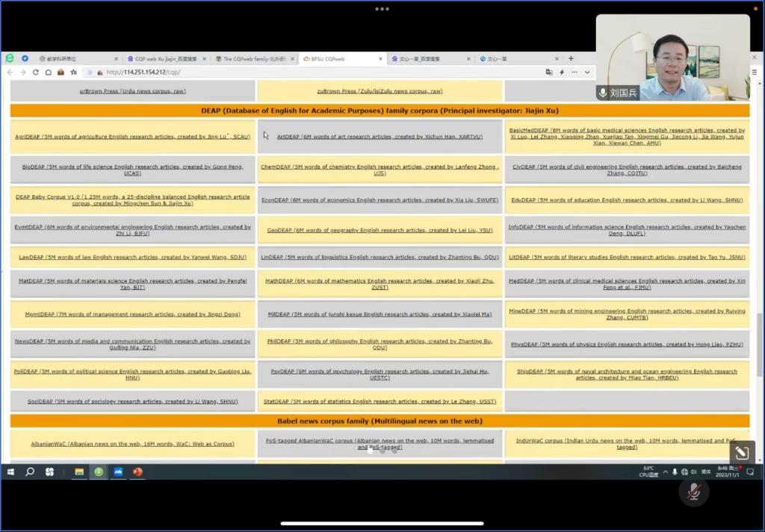Switch to the fifth tab, a Baidu search
This screenshot has width=765, height=532.
[430, 58]
